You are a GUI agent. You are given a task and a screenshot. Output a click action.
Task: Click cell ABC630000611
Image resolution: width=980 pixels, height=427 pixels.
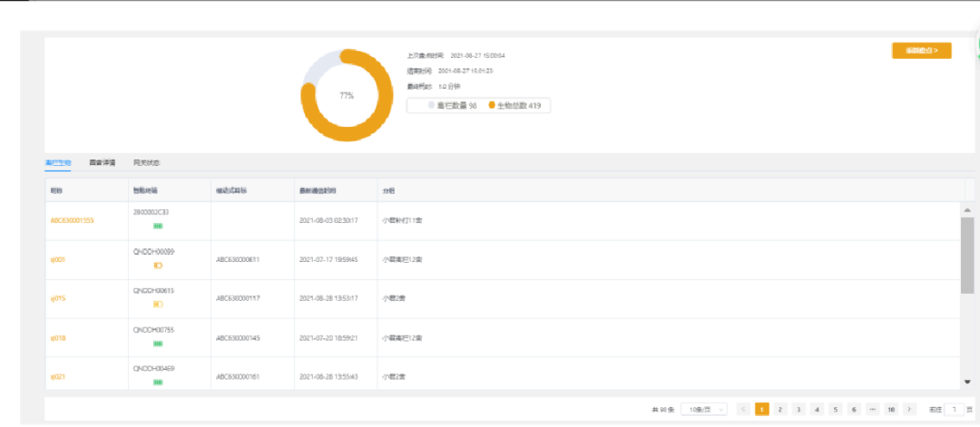[x=238, y=259]
